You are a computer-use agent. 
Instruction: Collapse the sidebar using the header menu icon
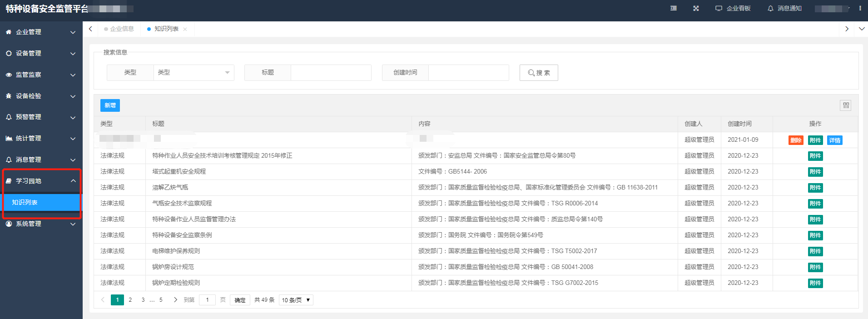(x=674, y=9)
